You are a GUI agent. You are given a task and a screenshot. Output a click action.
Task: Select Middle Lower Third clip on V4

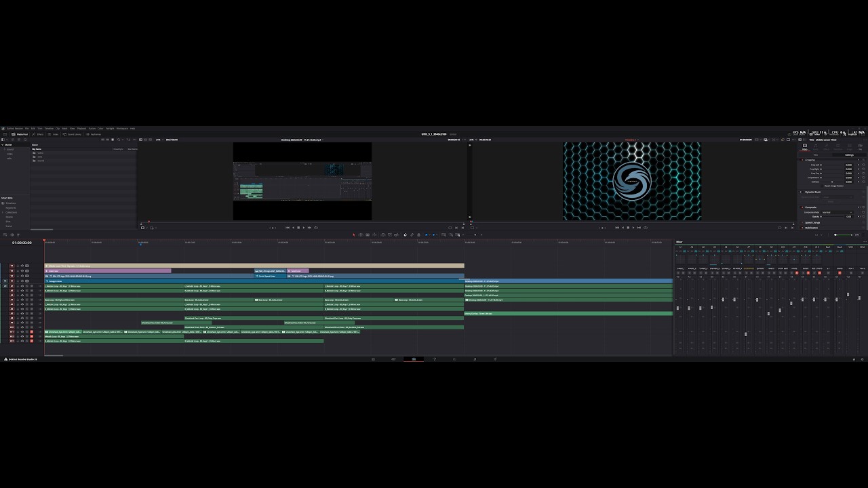(x=254, y=266)
